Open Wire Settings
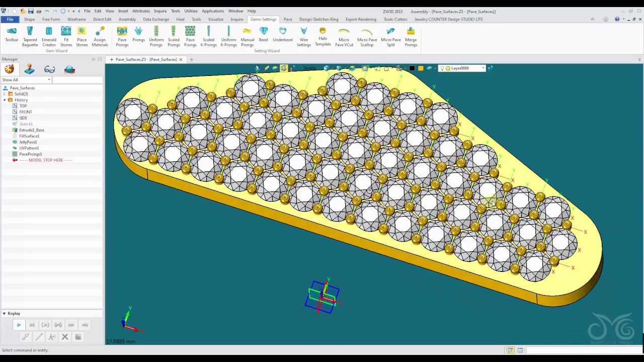Image resolution: width=644 pixels, height=362 pixels. coord(303,37)
